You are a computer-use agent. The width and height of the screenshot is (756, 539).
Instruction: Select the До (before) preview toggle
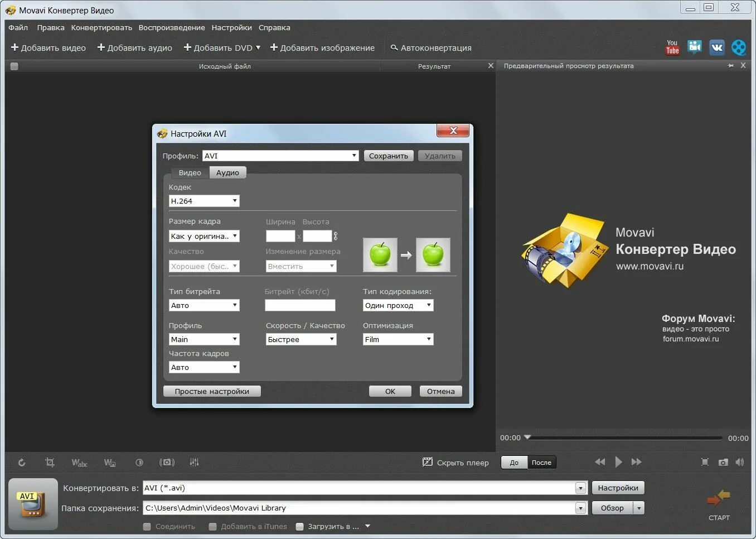pyautogui.click(x=514, y=463)
